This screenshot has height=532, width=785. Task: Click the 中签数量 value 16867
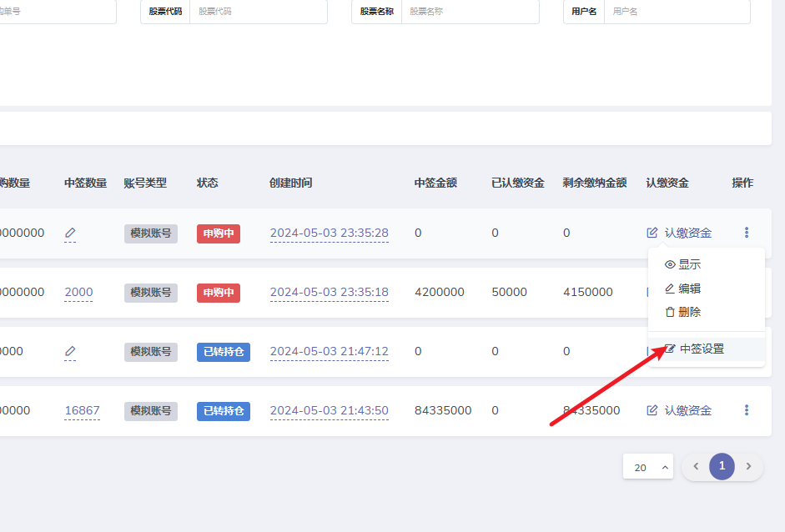[x=82, y=410]
